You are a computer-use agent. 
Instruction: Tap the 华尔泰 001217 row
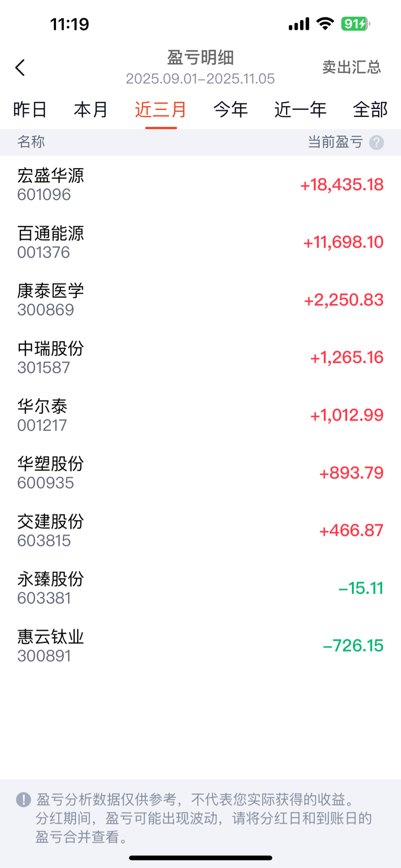[x=200, y=415]
